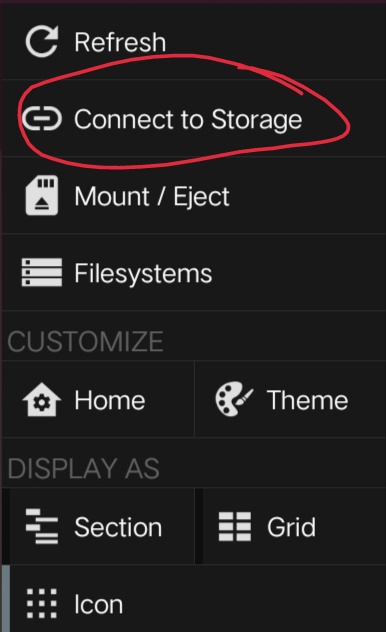
Task: Click the stacked drives Filesystems icon
Action: (42, 273)
